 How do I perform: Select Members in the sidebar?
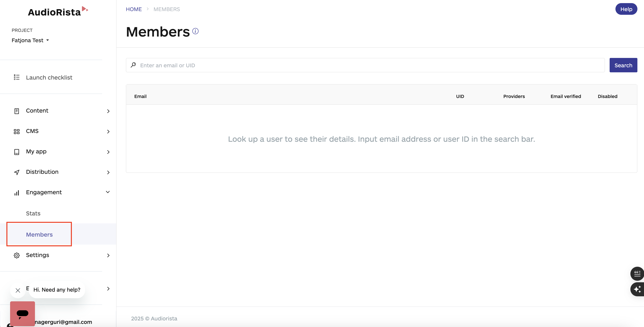click(39, 234)
